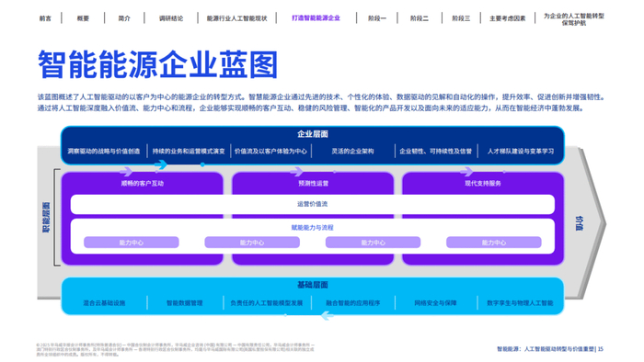Click the page number 15

(601, 349)
